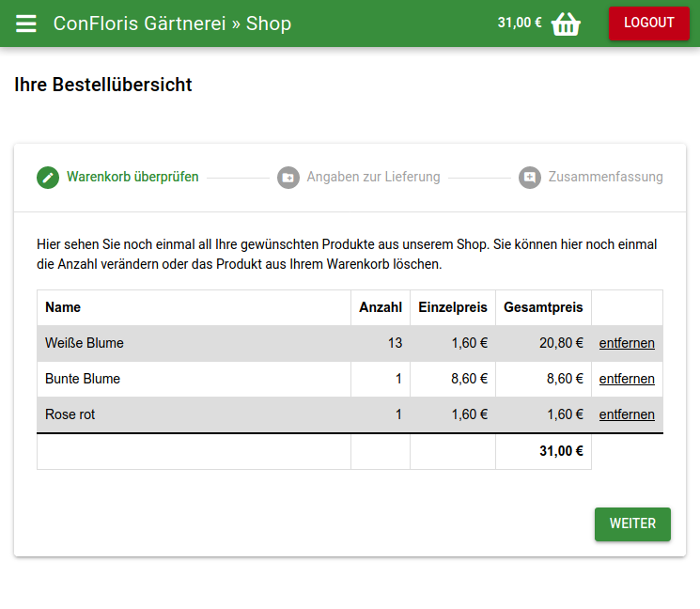Click the Gesamtpreis column header
The image size is (700, 609).
[543, 307]
